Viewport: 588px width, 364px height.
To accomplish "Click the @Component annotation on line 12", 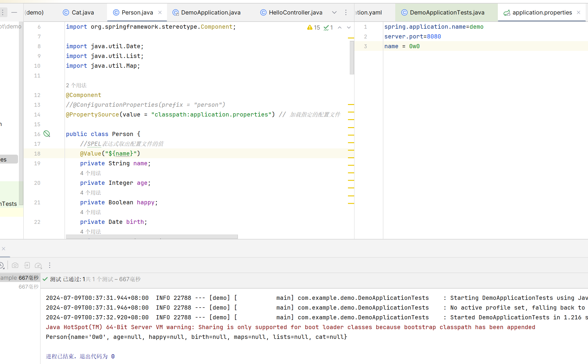I will 84,95.
